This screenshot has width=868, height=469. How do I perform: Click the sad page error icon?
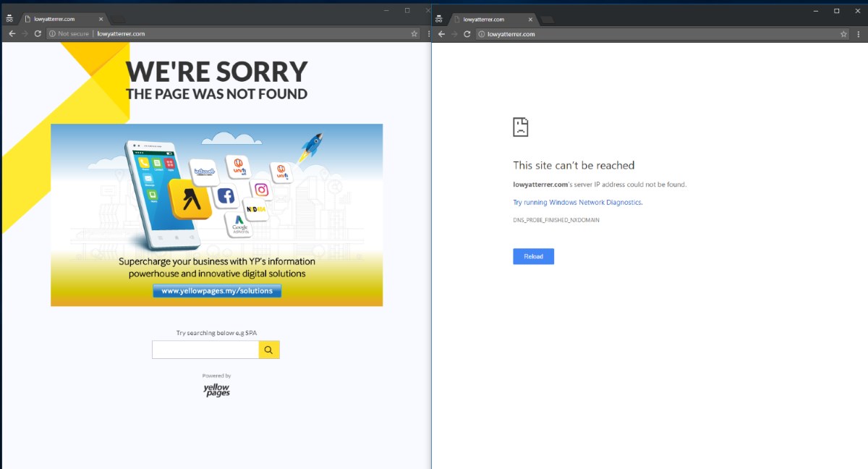click(521, 127)
